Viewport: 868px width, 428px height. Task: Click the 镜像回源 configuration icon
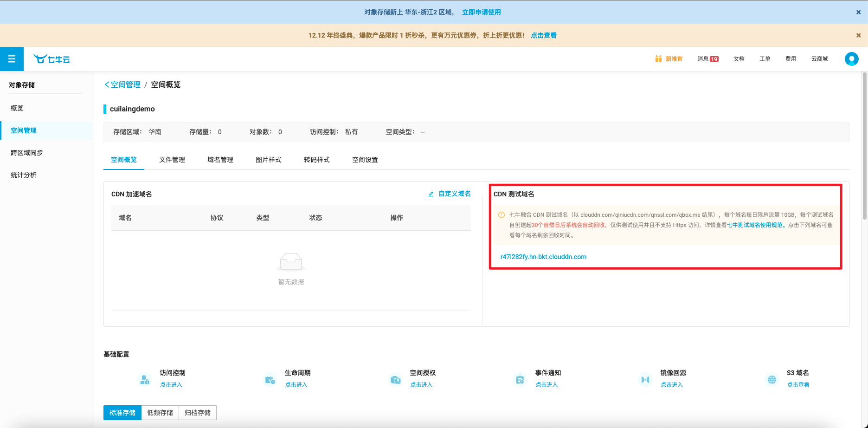pos(645,380)
